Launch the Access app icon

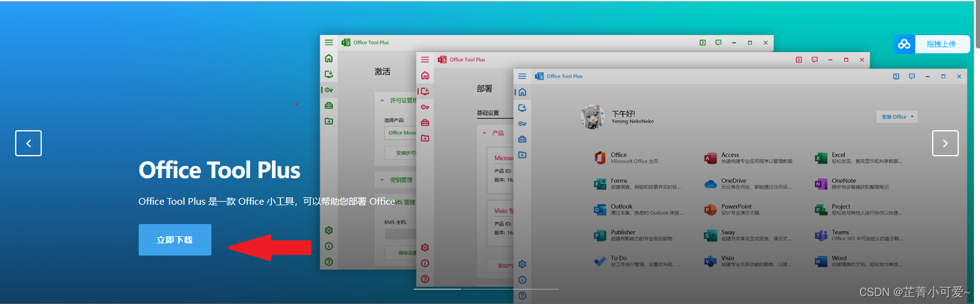710,157
